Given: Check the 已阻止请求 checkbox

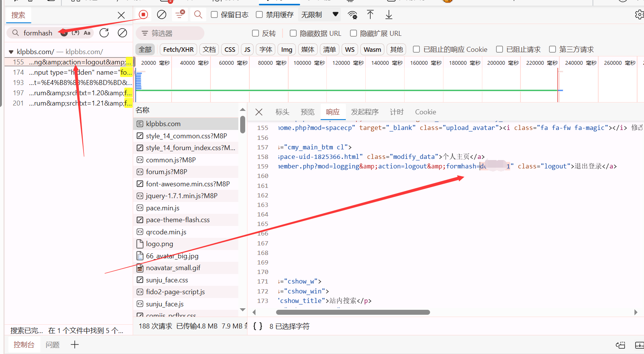Looking at the screenshot, I should (x=499, y=49).
